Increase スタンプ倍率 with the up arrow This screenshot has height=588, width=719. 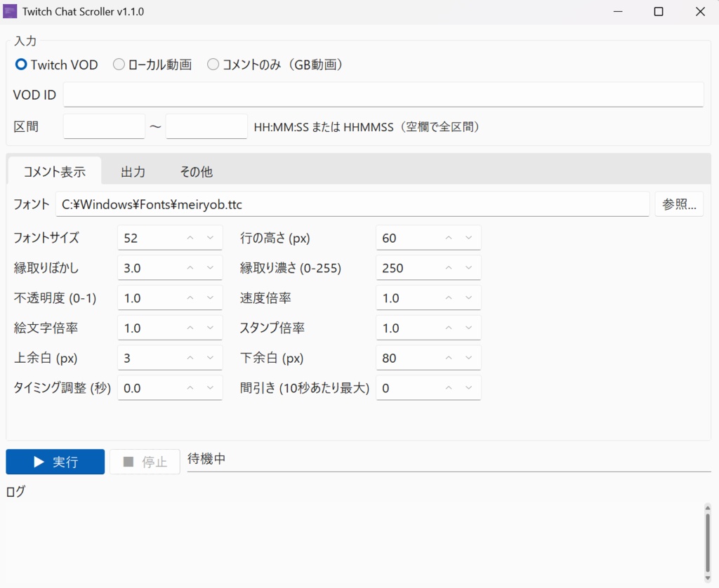pyautogui.click(x=449, y=328)
